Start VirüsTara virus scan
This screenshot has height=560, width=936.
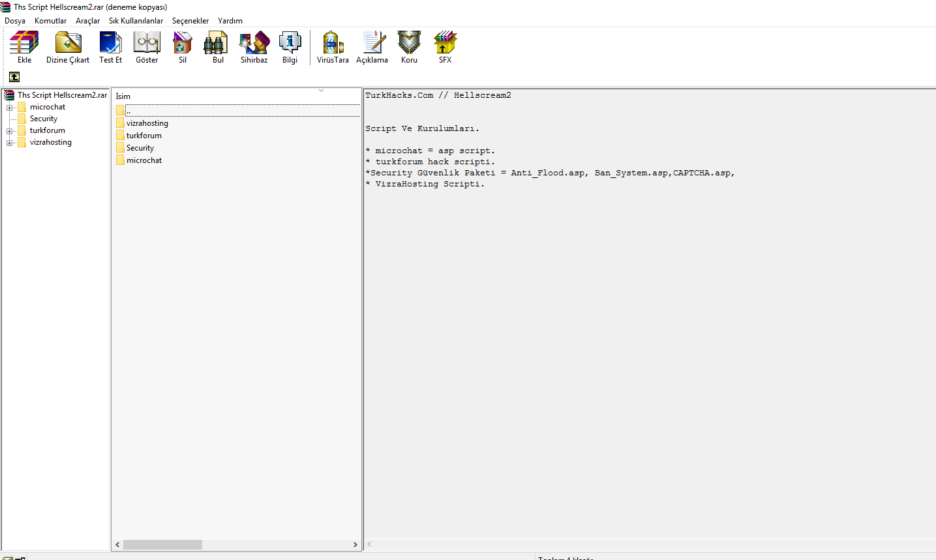pyautogui.click(x=333, y=42)
